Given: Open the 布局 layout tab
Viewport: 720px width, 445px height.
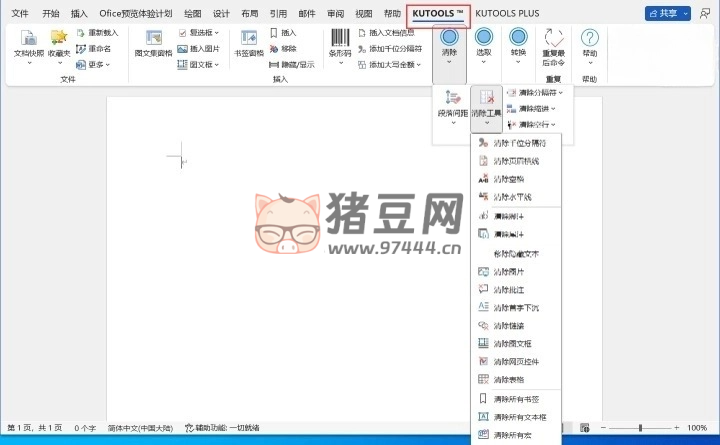Looking at the screenshot, I should 249,14.
